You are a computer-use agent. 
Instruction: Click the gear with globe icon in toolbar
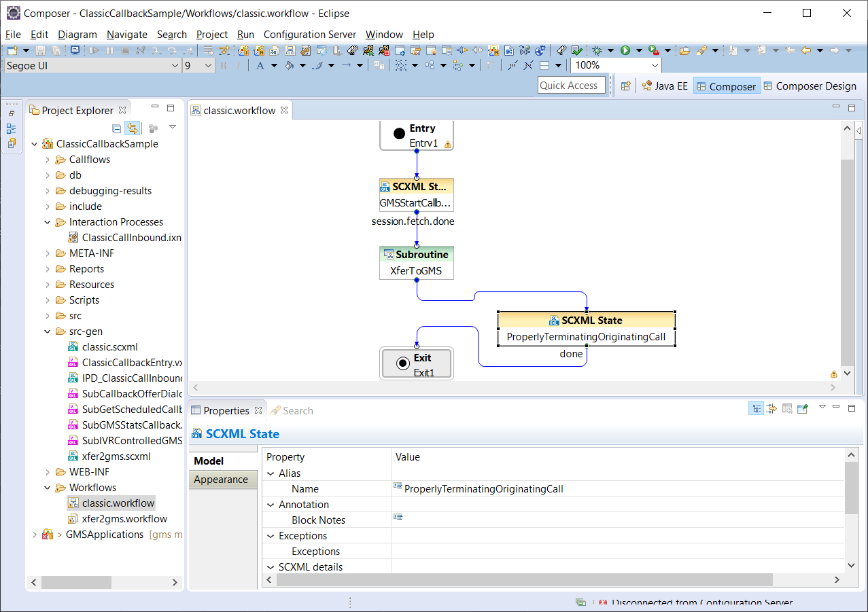click(x=541, y=50)
